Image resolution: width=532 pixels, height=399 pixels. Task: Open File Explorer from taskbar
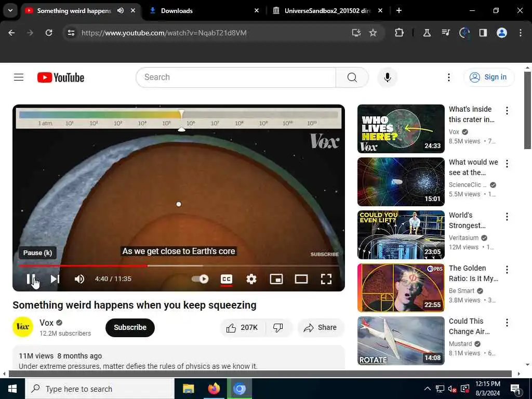coord(188,389)
